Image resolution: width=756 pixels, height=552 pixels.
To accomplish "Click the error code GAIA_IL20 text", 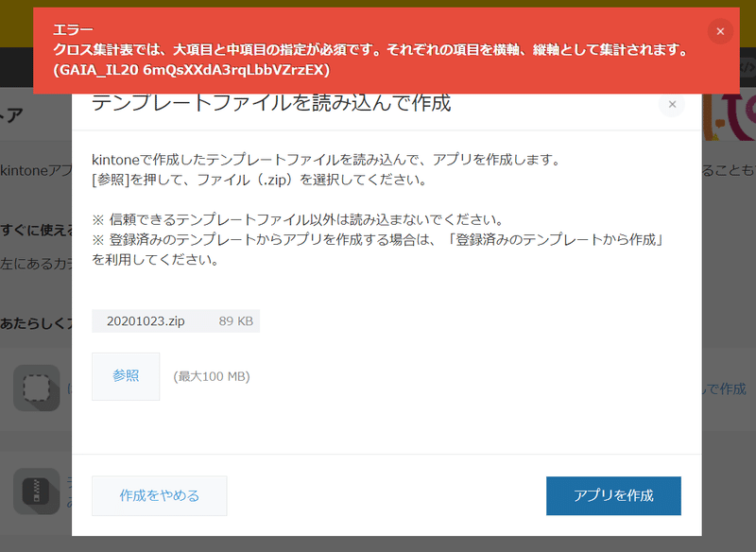I will click(192, 70).
